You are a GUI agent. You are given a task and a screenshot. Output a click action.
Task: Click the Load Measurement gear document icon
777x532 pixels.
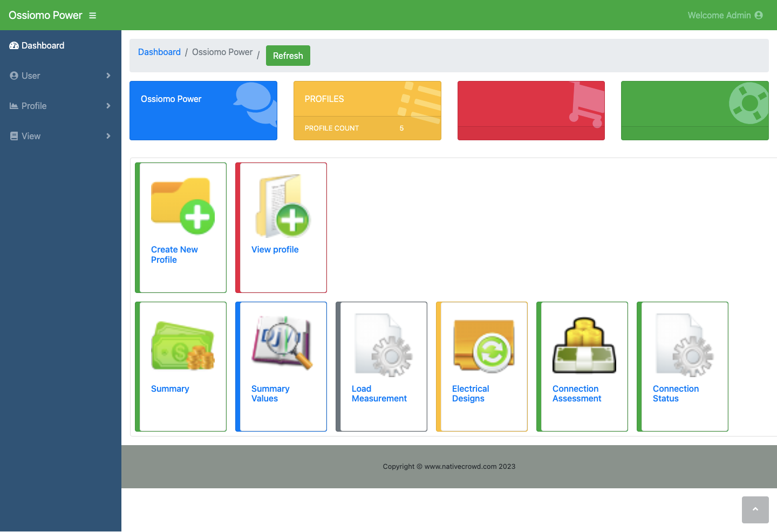(x=383, y=345)
